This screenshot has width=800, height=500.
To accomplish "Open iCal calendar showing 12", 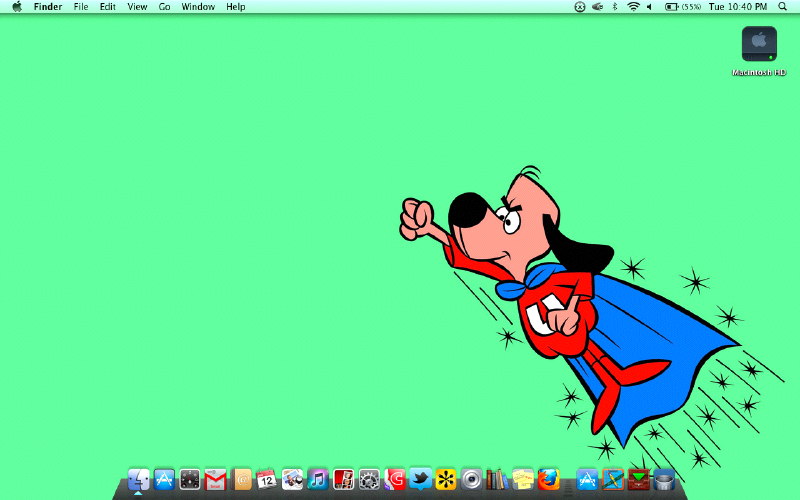I will [x=266, y=480].
